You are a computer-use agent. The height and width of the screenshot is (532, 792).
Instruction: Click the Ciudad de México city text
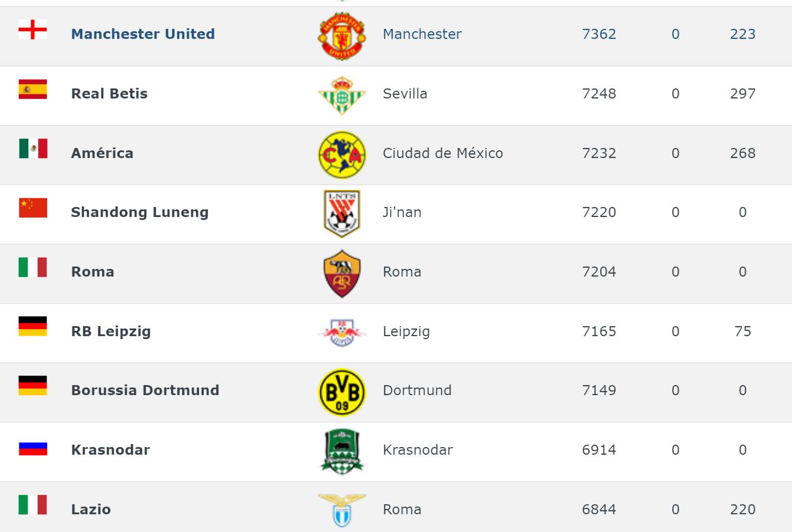(443, 153)
